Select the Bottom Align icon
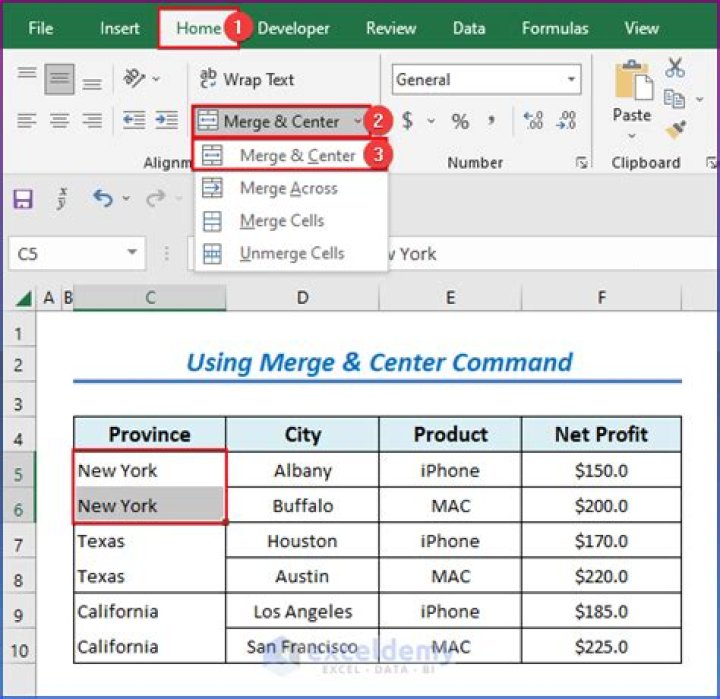Viewport: 720px width, 699px height. point(92,84)
